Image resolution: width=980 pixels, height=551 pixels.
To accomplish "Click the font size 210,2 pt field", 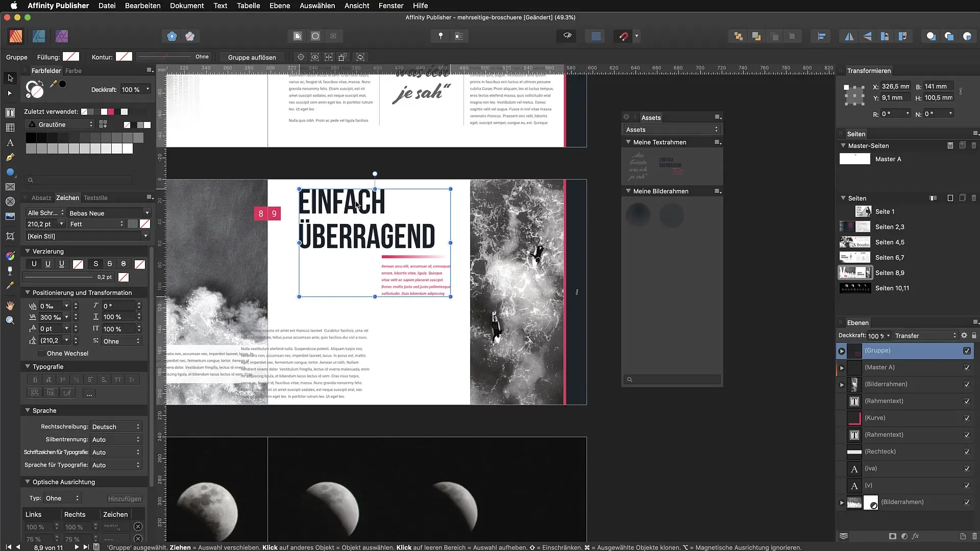I will 42,224.
